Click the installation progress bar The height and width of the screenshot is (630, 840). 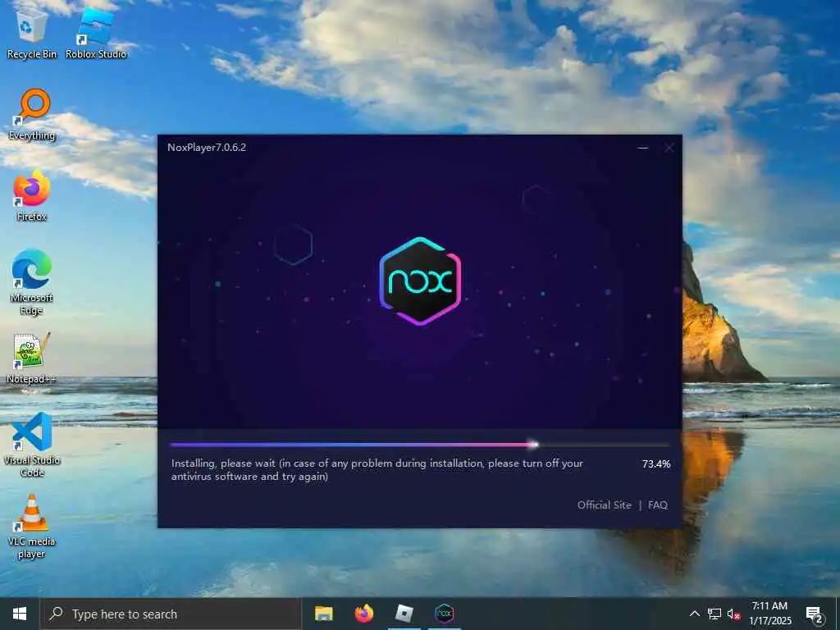[420, 444]
